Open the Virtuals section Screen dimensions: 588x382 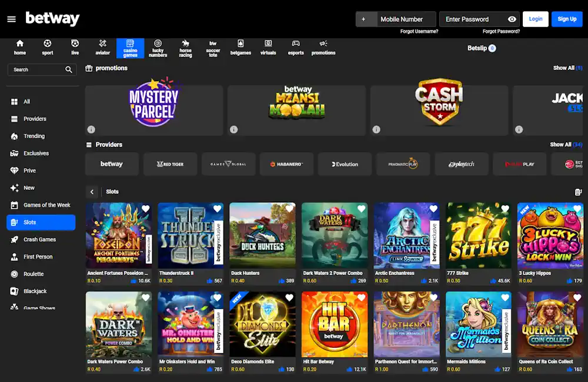pos(268,47)
